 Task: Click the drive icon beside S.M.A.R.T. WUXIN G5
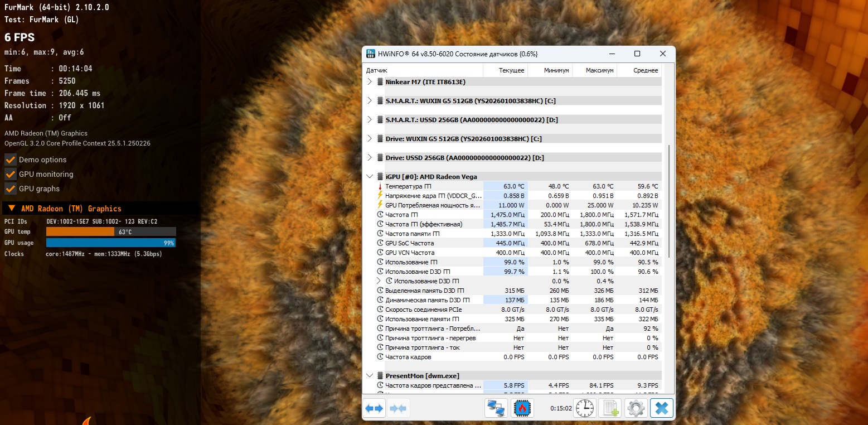380,101
